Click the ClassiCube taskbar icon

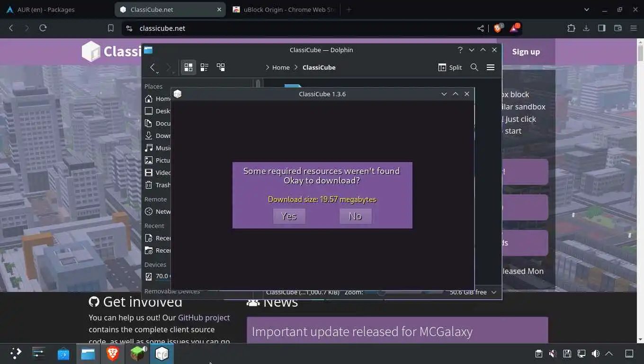(x=162, y=353)
